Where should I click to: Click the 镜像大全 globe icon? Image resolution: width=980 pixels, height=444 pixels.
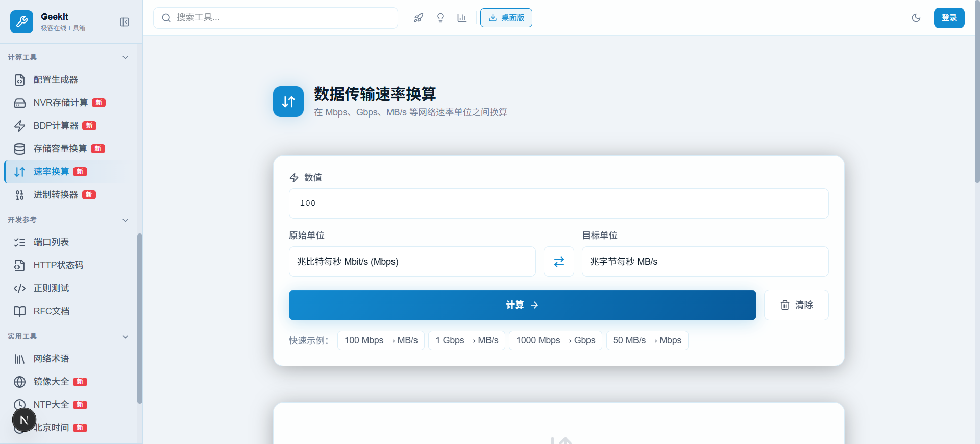click(19, 382)
